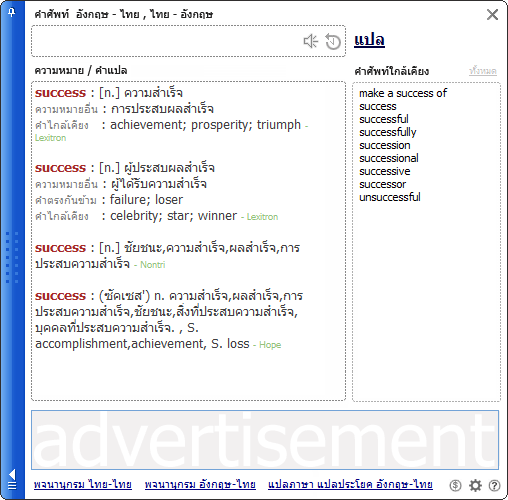Click ผู้ได้รับความสำเร็จ meaning text

[x=159, y=184]
